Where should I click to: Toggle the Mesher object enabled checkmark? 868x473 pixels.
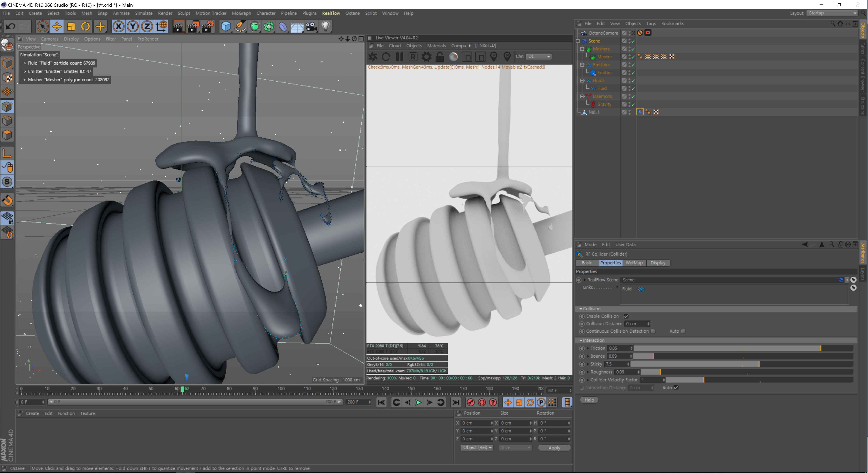tap(633, 57)
